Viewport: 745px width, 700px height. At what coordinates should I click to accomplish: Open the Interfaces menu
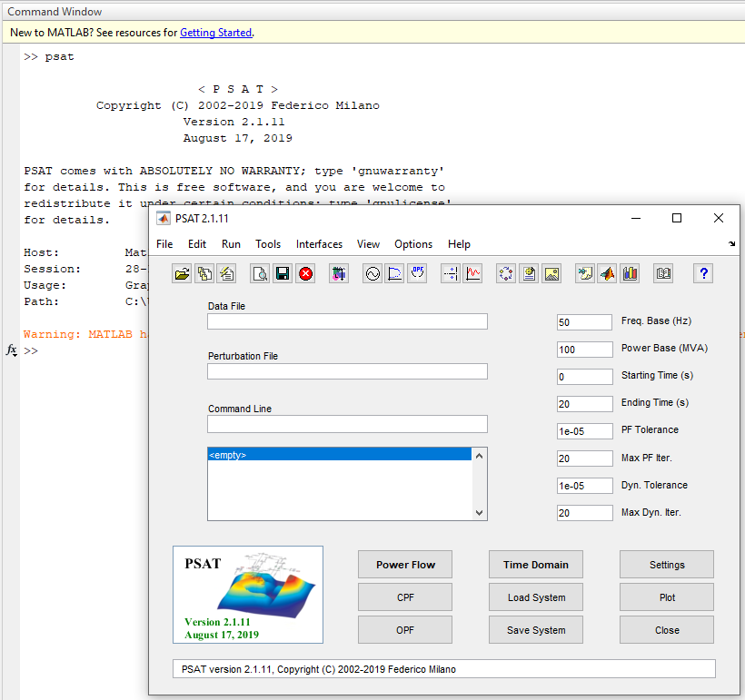319,244
